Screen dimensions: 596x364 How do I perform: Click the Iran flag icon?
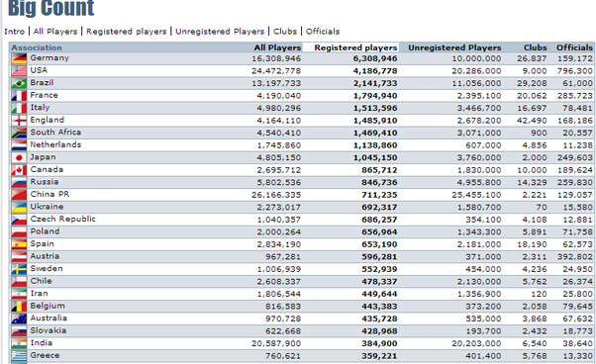(x=19, y=294)
